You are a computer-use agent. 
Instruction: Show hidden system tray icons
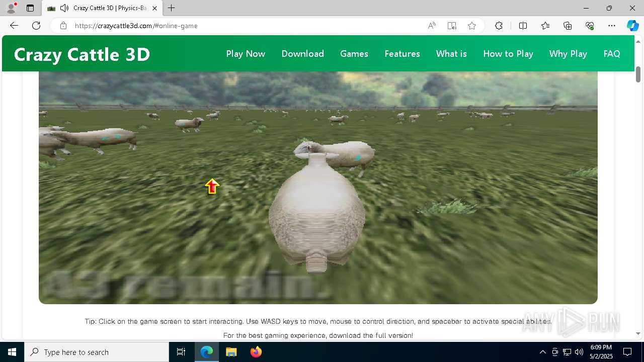tap(542, 352)
